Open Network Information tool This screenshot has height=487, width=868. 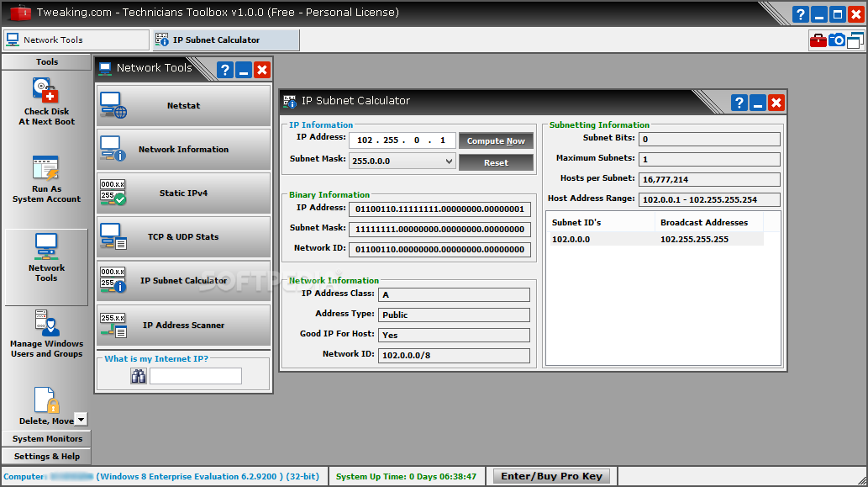(183, 149)
